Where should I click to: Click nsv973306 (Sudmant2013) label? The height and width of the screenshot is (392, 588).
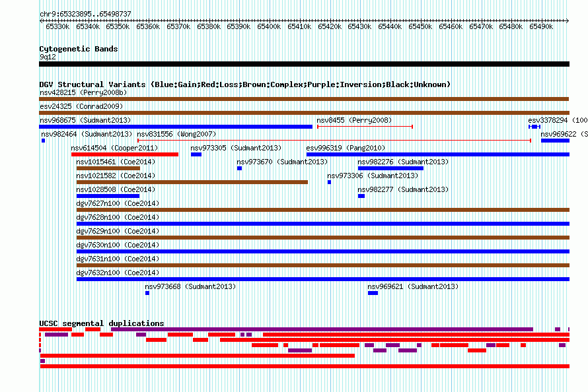(373, 176)
